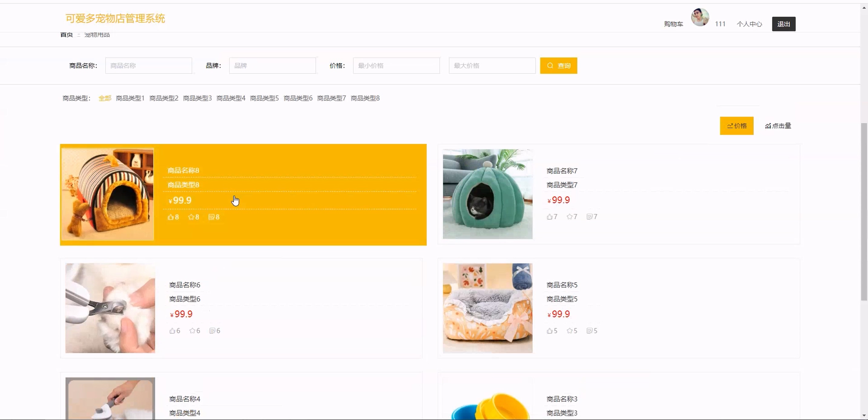Click the star icon on 商品名称5
The height and width of the screenshot is (420, 868).
point(570,331)
